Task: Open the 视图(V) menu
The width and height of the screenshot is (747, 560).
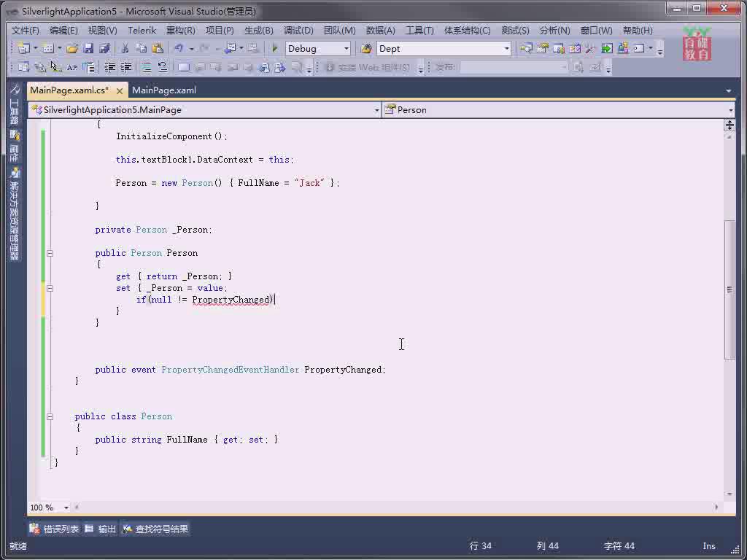Action: pyautogui.click(x=102, y=31)
